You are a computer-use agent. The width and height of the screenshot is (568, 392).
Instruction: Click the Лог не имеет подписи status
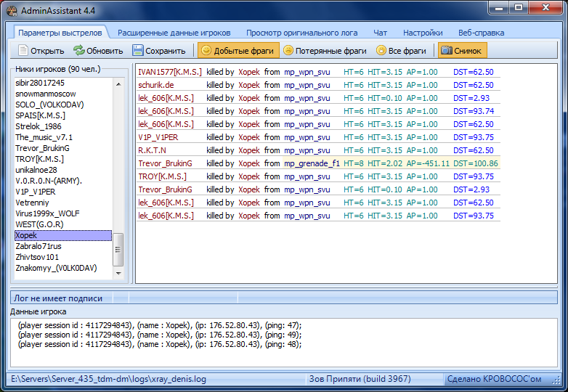tap(58, 298)
